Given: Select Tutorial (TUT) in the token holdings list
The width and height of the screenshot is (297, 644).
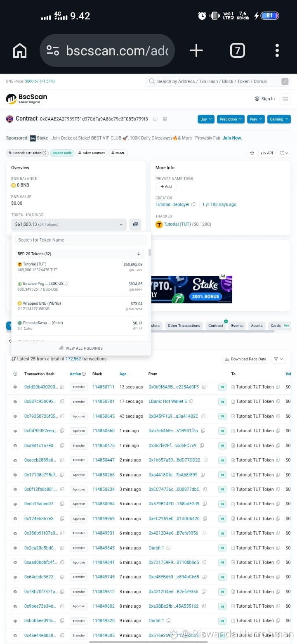Looking at the screenshot, I should [80, 267].
